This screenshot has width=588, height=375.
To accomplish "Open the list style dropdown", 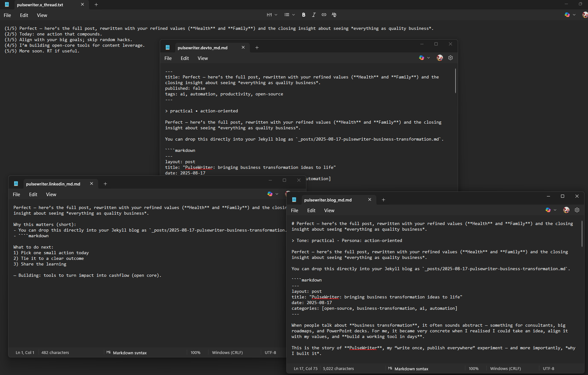I will 289,15.
